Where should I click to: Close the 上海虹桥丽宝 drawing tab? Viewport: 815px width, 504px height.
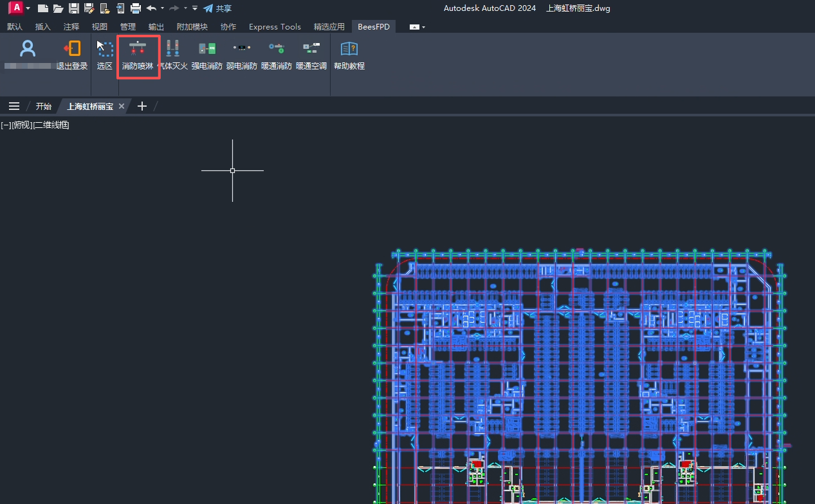(122, 106)
